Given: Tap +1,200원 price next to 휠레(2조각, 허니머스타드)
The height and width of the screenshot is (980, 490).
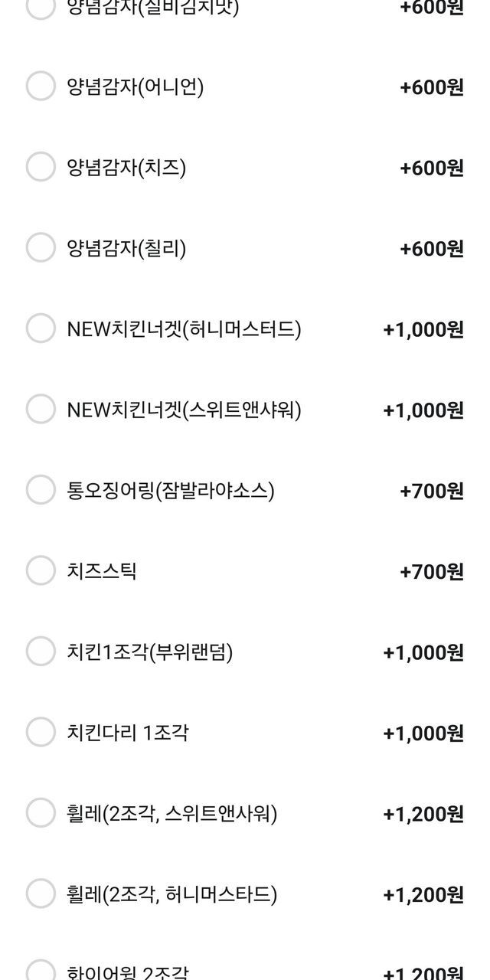Looking at the screenshot, I should point(423,895).
